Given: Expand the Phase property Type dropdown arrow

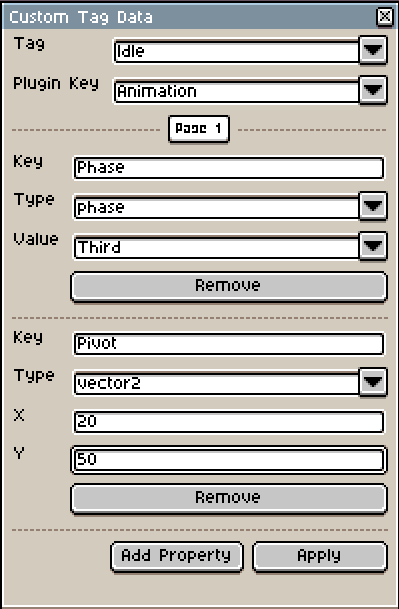Looking at the screenshot, I should coord(373,206).
